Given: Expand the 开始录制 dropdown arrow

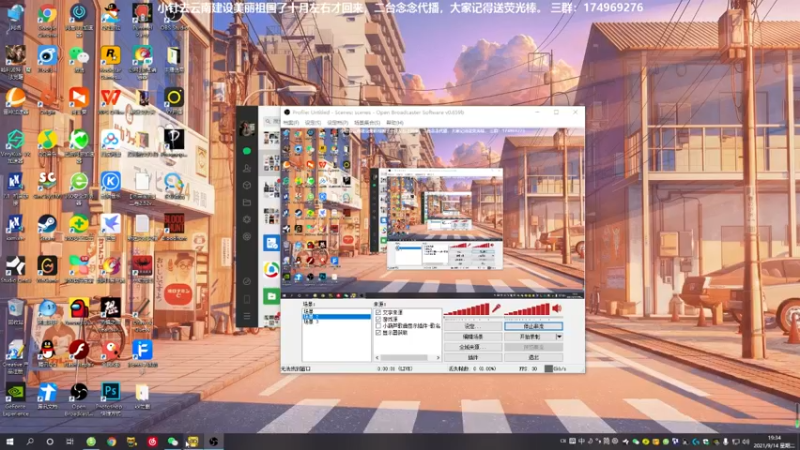Looking at the screenshot, I should pos(559,337).
